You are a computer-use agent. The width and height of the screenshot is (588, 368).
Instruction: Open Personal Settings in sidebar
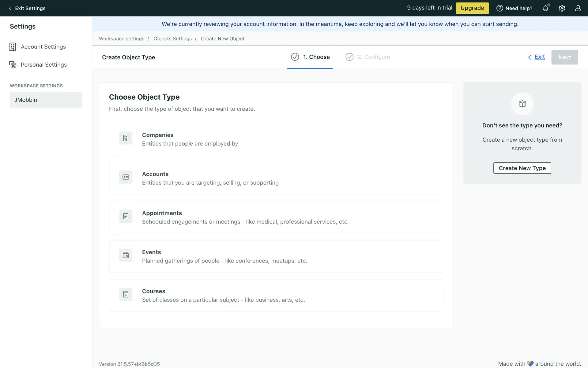point(43,65)
